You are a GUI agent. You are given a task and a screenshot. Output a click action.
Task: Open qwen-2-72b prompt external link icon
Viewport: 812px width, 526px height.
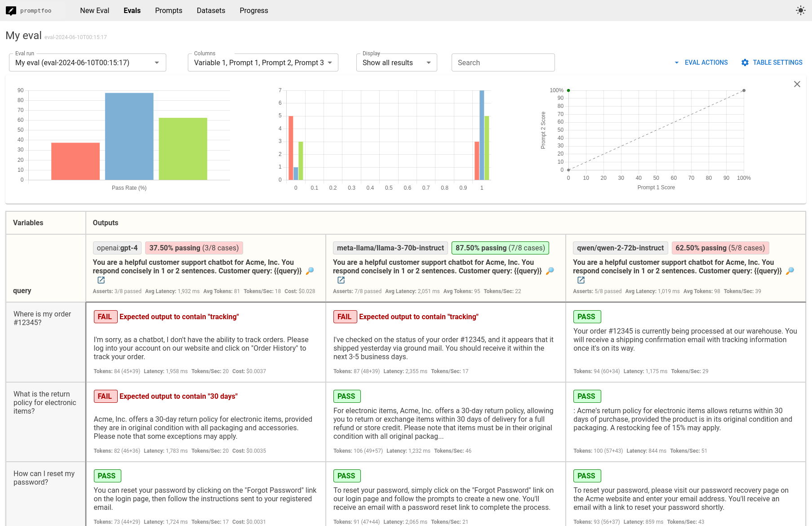(581, 280)
